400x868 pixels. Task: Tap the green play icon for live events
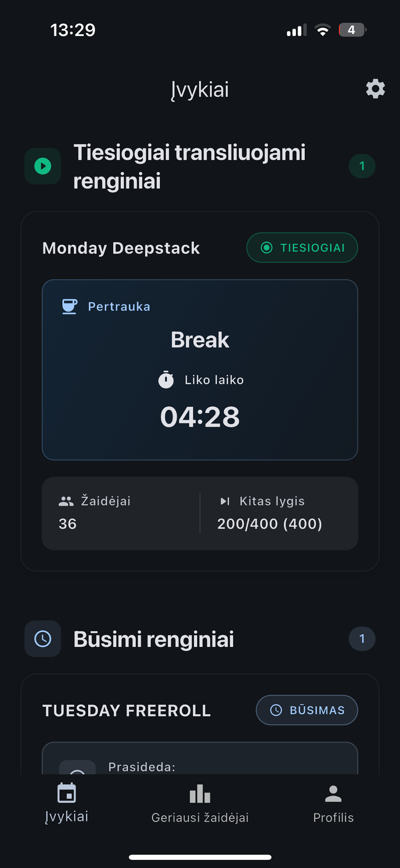43,166
